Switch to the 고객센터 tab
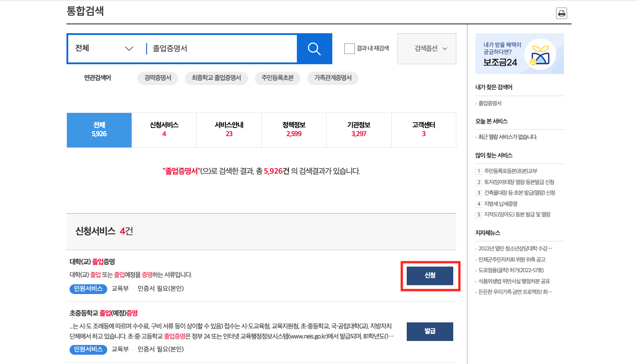 click(x=423, y=130)
